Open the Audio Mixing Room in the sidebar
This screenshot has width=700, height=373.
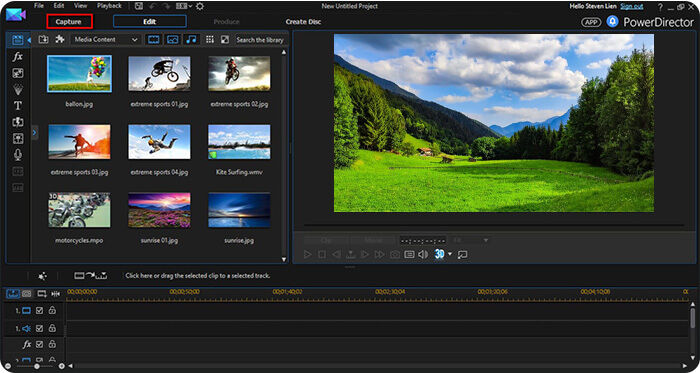[18, 138]
